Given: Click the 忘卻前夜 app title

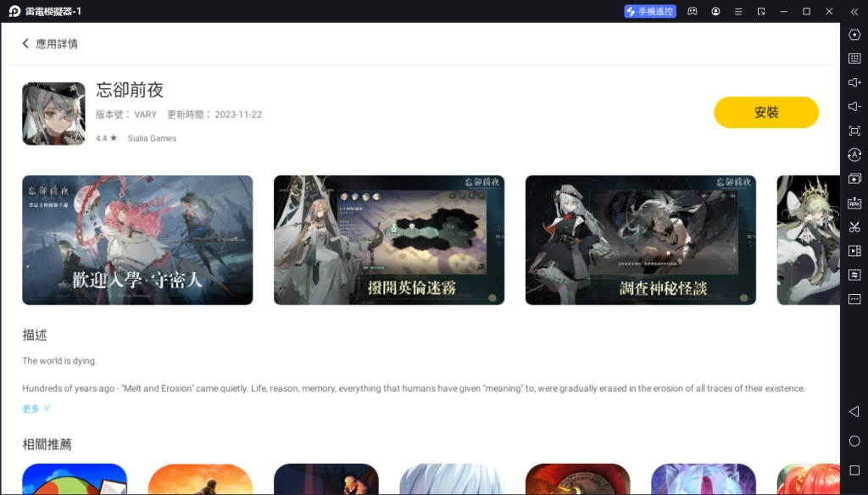Looking at the screenshot, I should coord(130,90).
